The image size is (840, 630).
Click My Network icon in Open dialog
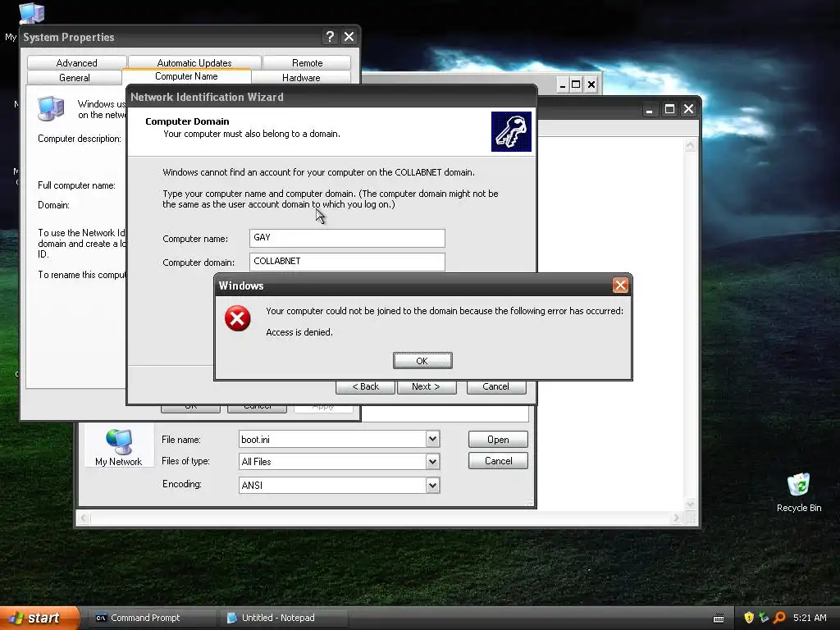point(118,447)
